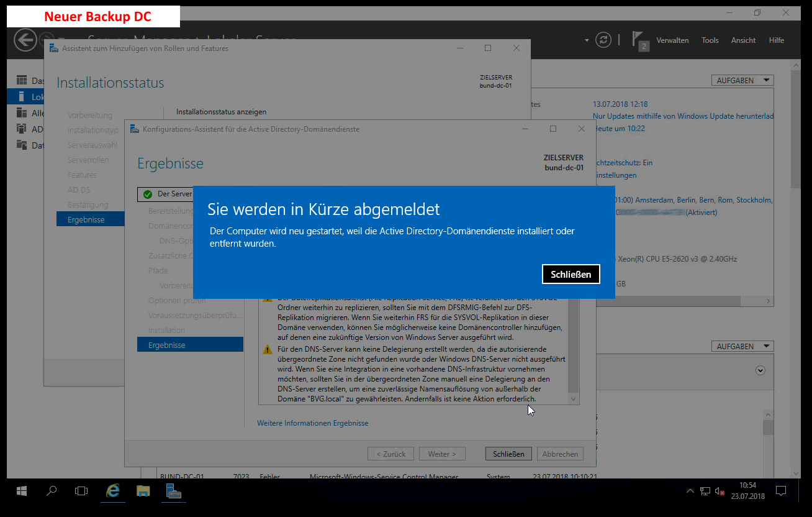The height and width of the screenshot is (517, 812).
Task: Click the warning icon beside DNS delegation message
Action: (x=268, y=350)
